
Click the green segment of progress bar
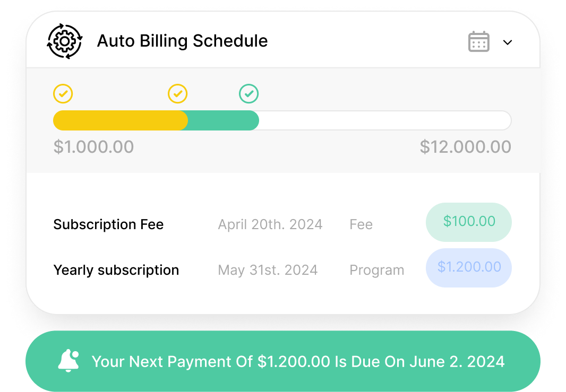(x=223, y=120)
